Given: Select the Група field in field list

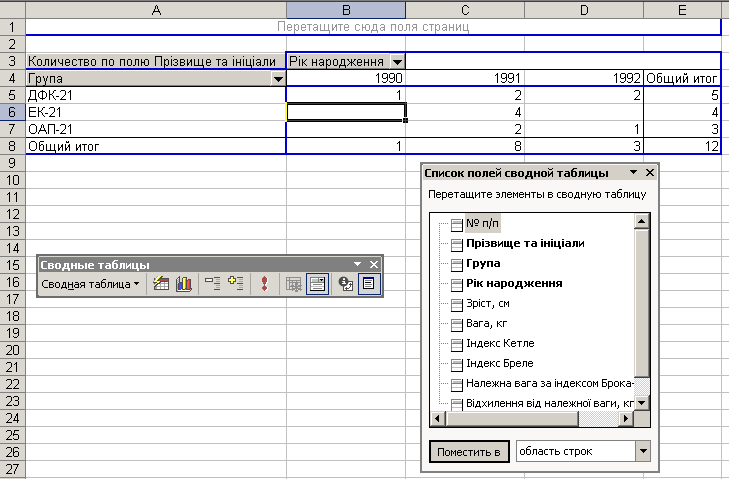Looking at the screenshot, I should pos(483,263).
